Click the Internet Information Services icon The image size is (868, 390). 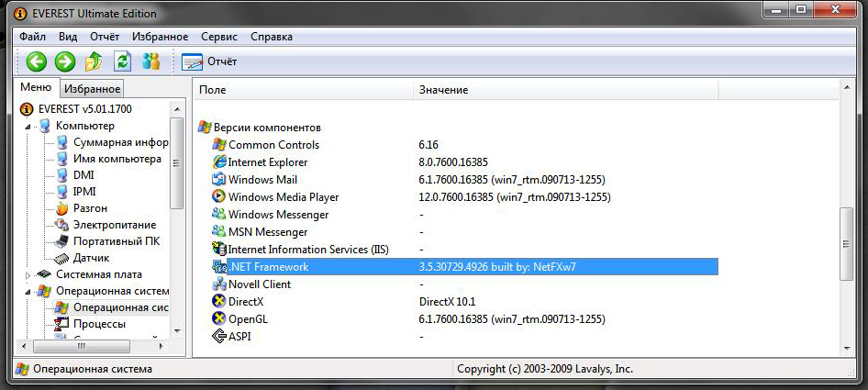[220, 249]
